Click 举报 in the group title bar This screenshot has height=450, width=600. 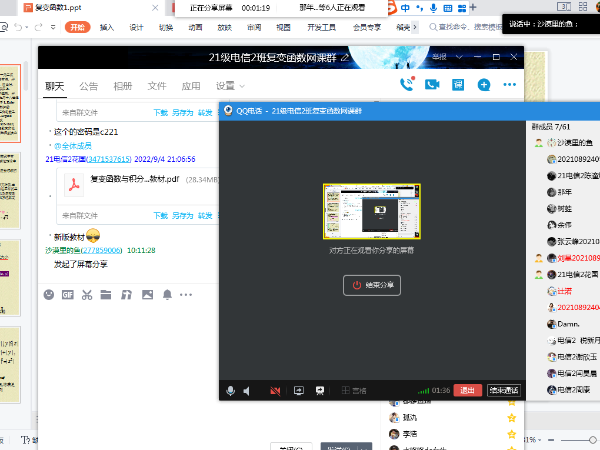[439, 57]
